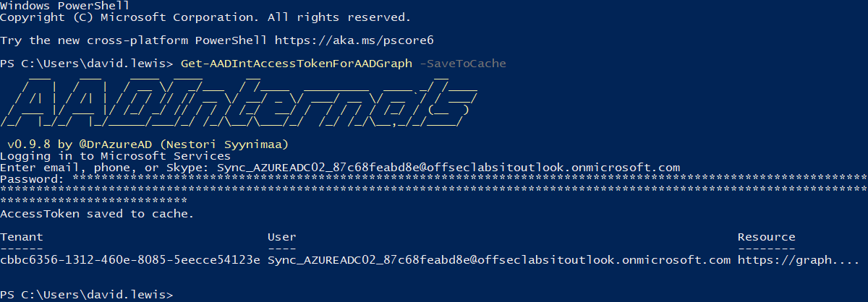Viewport: 868px width, 302px height.
Task: Click the Resource column header
Action: coord(767,237)
